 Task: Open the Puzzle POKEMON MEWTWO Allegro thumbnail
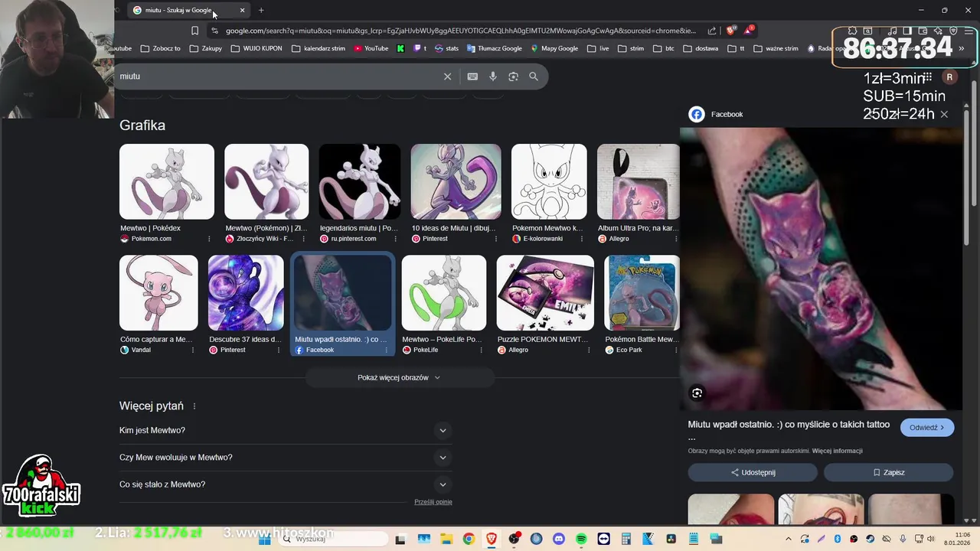545,293
